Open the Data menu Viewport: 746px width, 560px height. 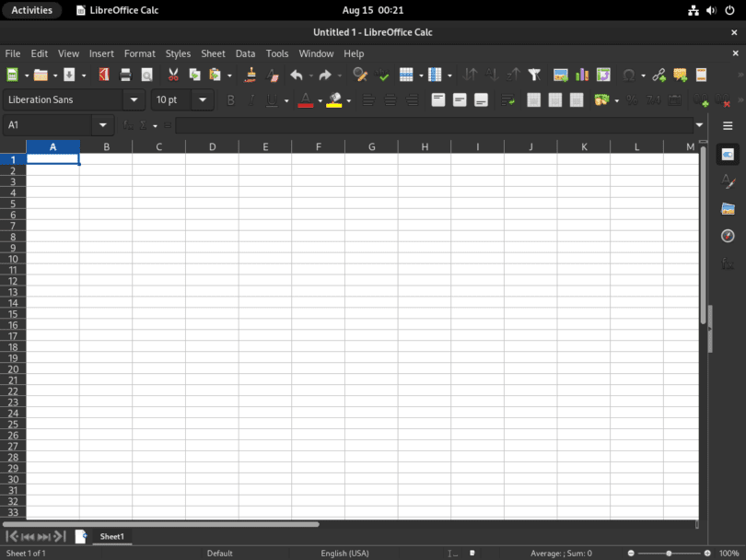coord(245,53)
